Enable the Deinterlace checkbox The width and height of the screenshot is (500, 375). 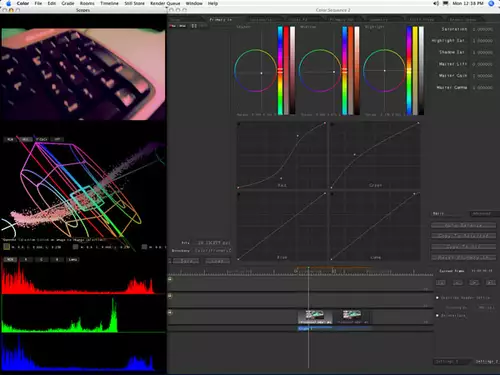pyautogui.click(x=437, y=315)
